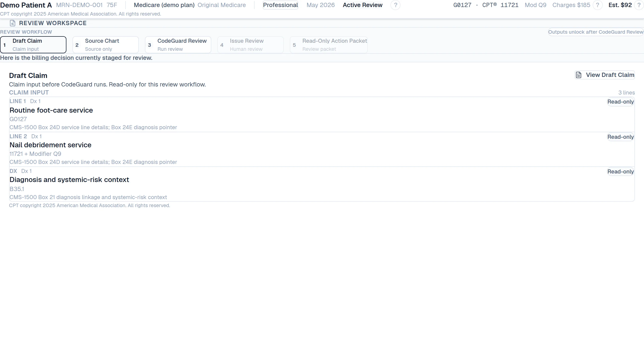
Task: Select the Issue Review step
Action: 251,45
